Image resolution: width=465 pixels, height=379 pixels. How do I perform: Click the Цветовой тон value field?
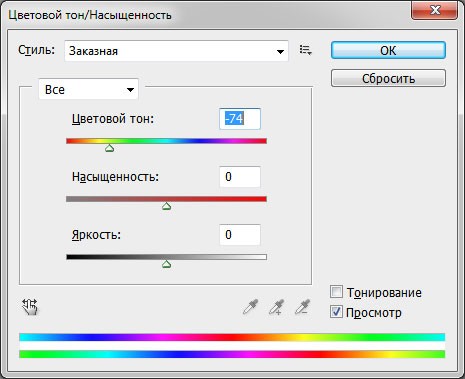click(240, 119)
